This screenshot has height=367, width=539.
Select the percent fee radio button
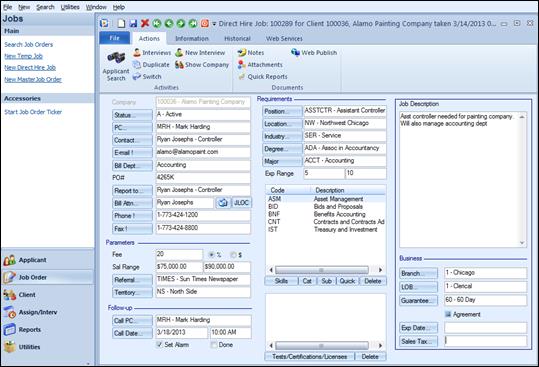tap(211, 255)
